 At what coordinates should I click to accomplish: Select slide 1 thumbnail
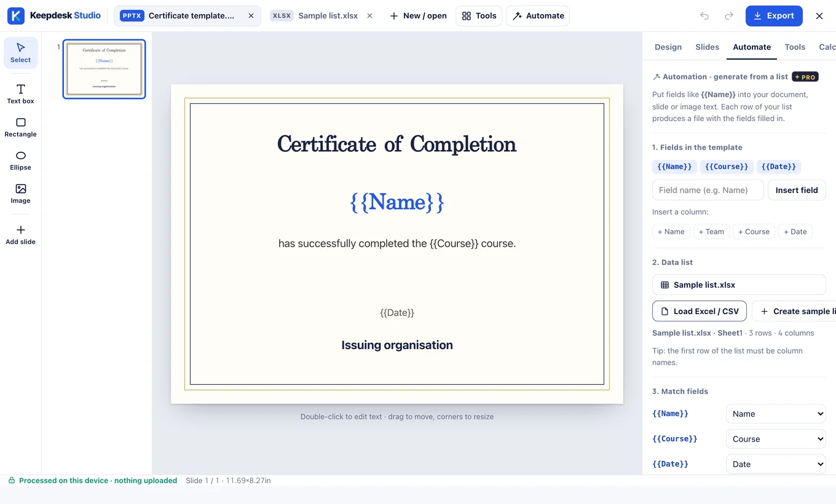click(x=104, y=69)
